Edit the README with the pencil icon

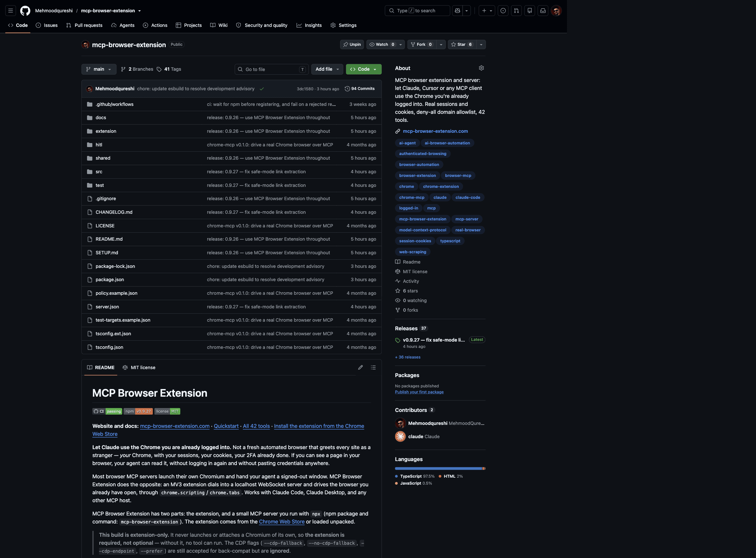point(360,367)
